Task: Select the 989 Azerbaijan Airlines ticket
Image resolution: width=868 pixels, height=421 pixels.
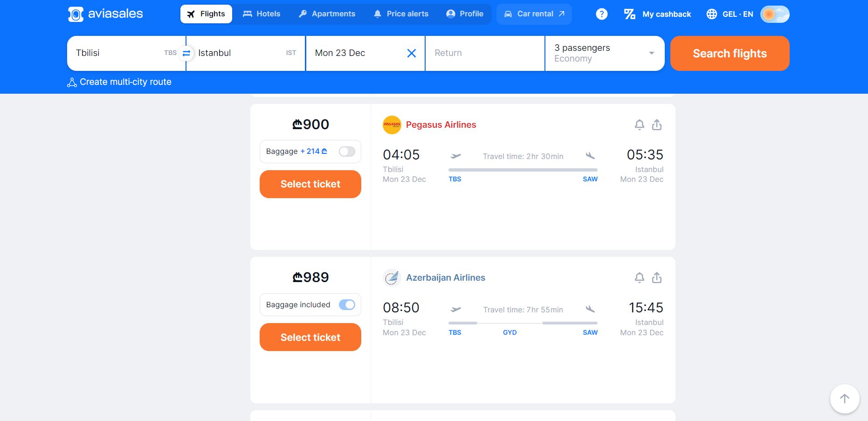Action: [x=310, y=337]
